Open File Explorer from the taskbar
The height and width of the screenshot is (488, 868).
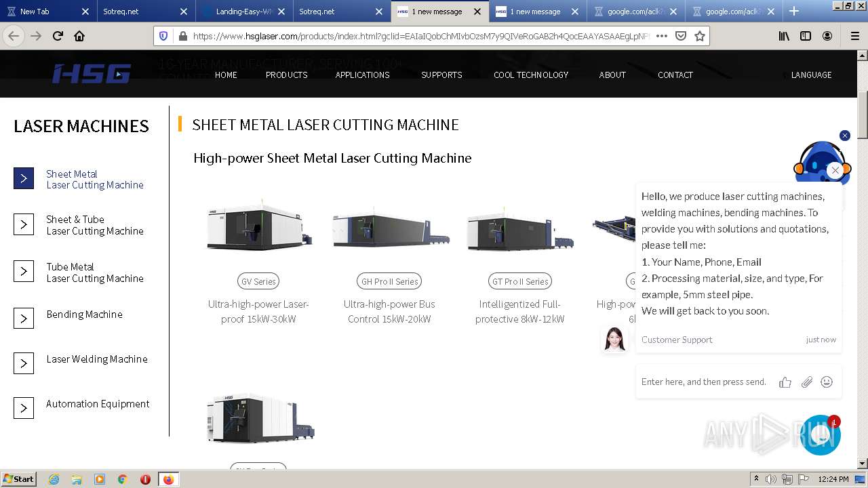77,479
